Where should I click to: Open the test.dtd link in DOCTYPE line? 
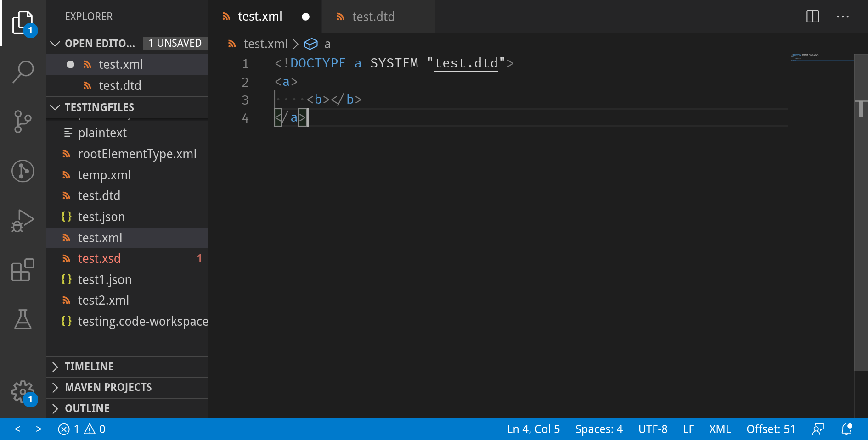tap(466, 63)
